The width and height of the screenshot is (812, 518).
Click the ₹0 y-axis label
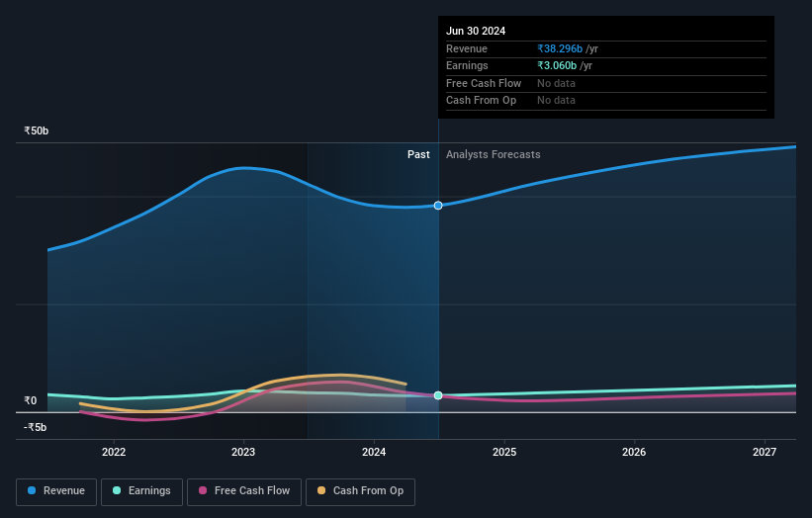30,400
